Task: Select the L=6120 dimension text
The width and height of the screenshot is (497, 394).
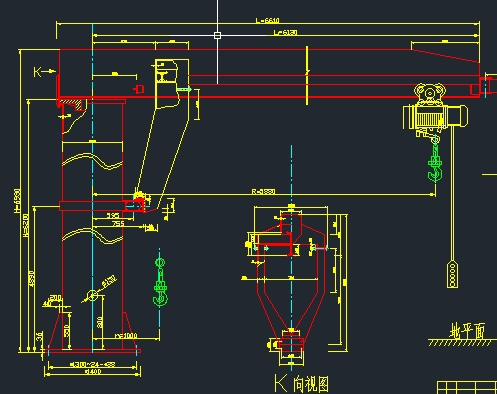Action: coord(285,32)
